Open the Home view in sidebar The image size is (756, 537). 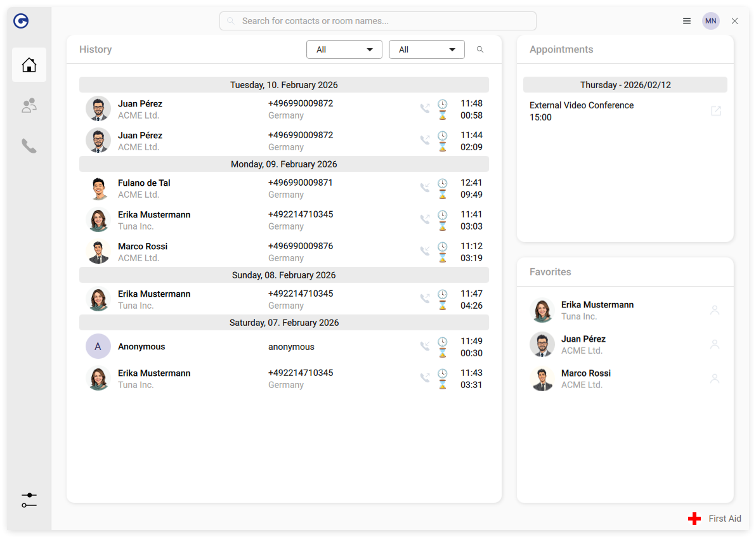(29, 65)
